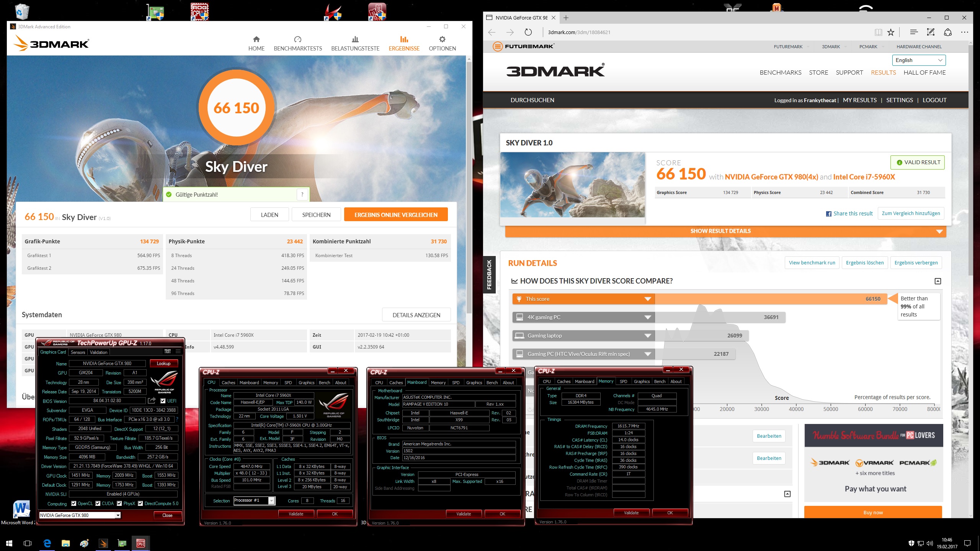Click the GPU-Z screenshot camera icon
The height and width of the screenshot is (551, 980).
pyautogui.click(x=167, y=351)
